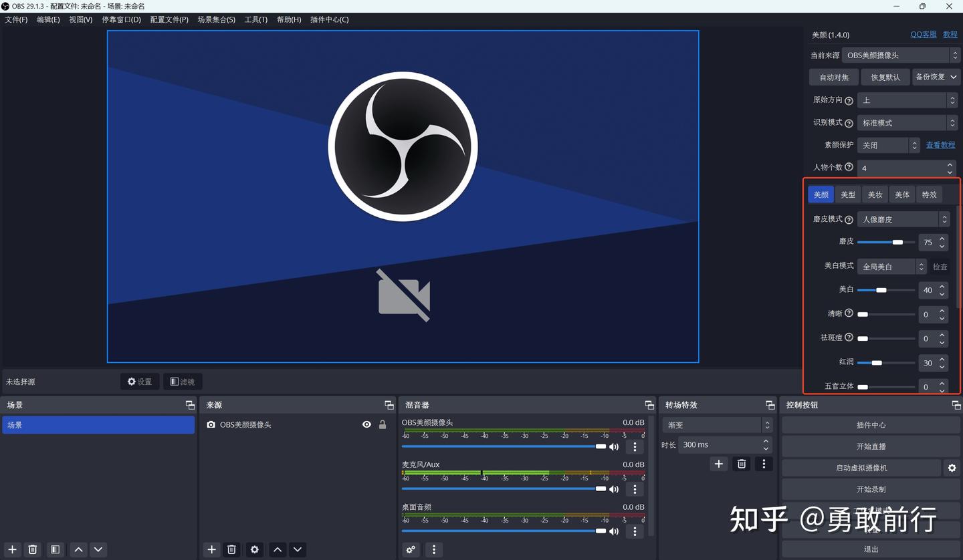
Task: Show help for 原始方向 setting
Action: click(x=849, y=101)
